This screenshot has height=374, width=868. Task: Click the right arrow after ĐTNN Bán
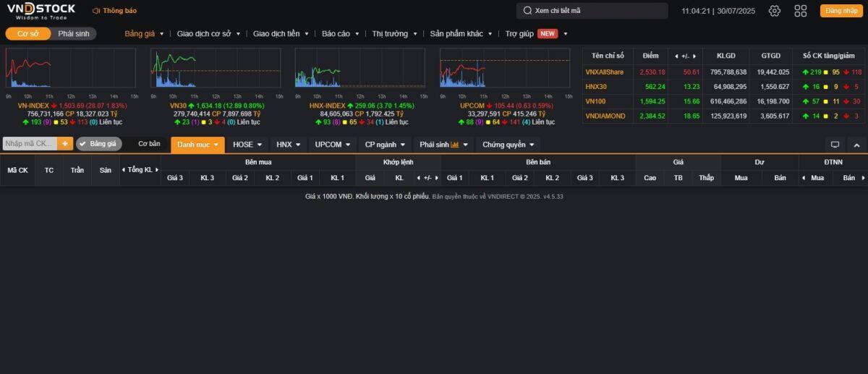click(863, 178)
